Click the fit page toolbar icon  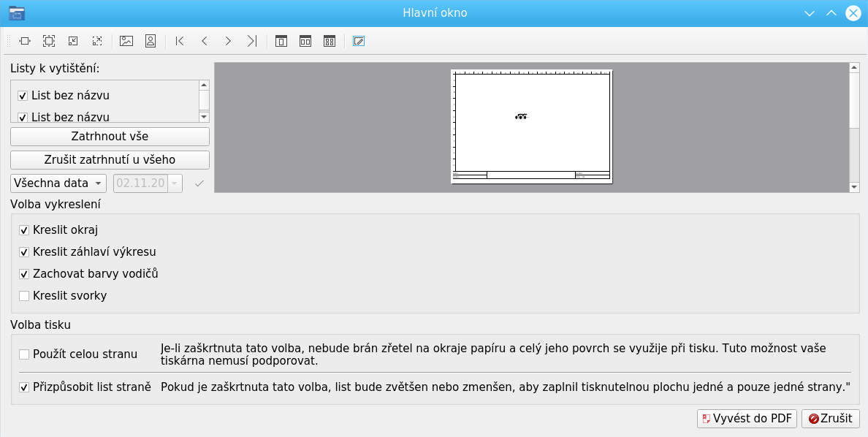[49, 41]
